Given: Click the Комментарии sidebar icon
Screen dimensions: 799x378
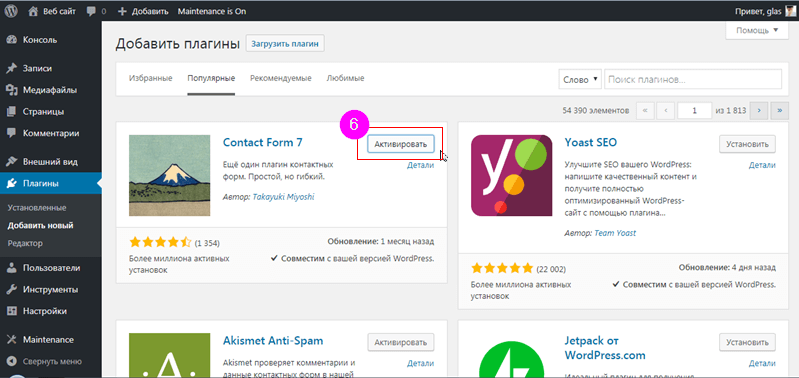Looking at the screenshot, I should click(x=12, y=133).
